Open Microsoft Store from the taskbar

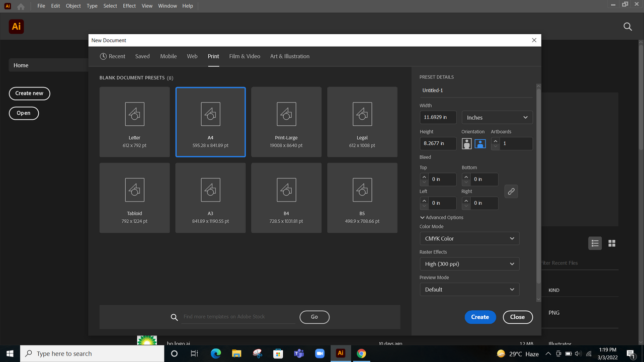click(x=278, y=353)
